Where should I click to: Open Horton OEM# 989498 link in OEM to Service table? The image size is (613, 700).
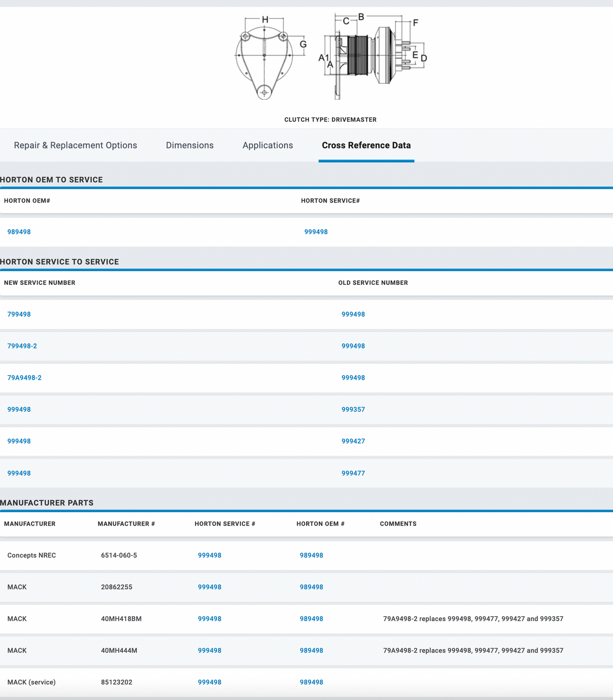click(x=19, y=232)
